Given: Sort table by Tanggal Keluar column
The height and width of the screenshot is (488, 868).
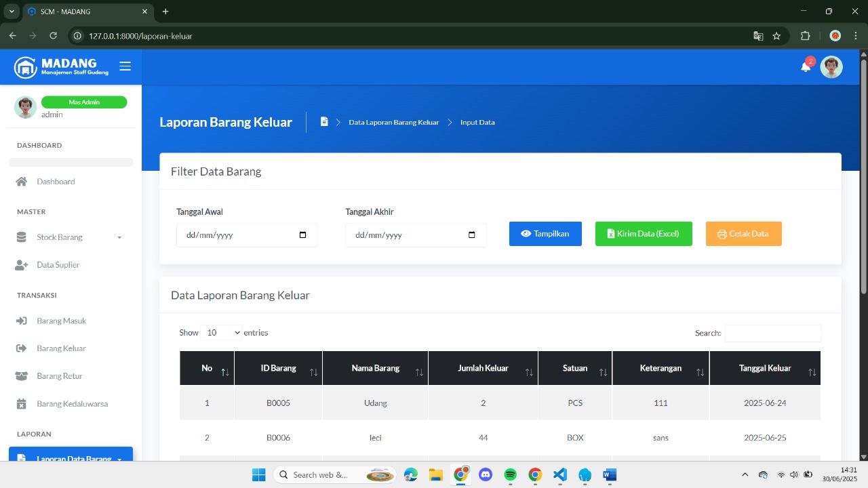Looking at the screenshot, I should coord(765,369).
